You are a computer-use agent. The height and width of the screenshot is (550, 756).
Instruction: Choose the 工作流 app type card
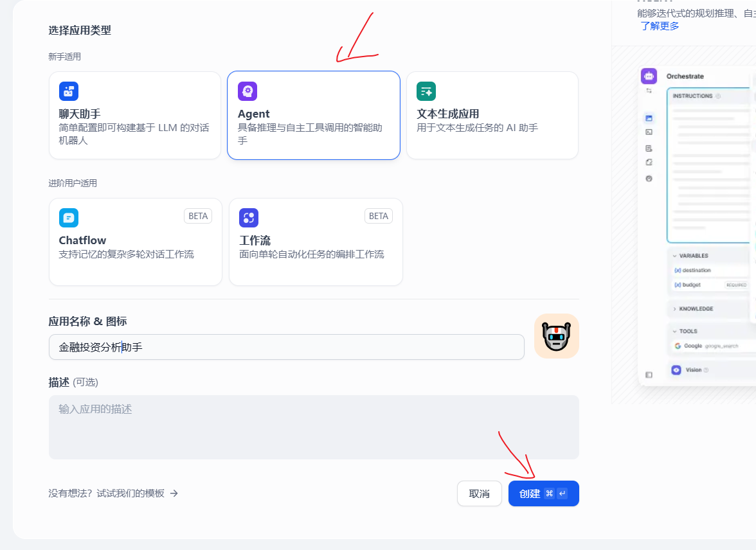tap(316, 242)
